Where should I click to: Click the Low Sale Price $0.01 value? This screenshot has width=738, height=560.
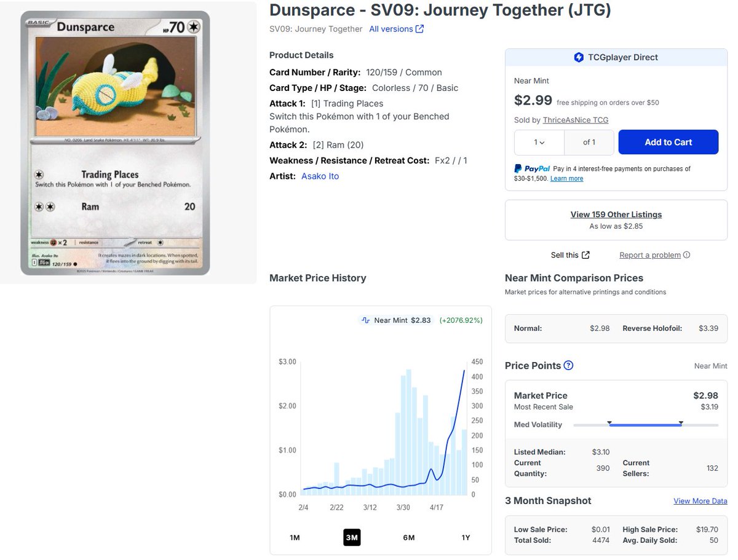point(600,529)
